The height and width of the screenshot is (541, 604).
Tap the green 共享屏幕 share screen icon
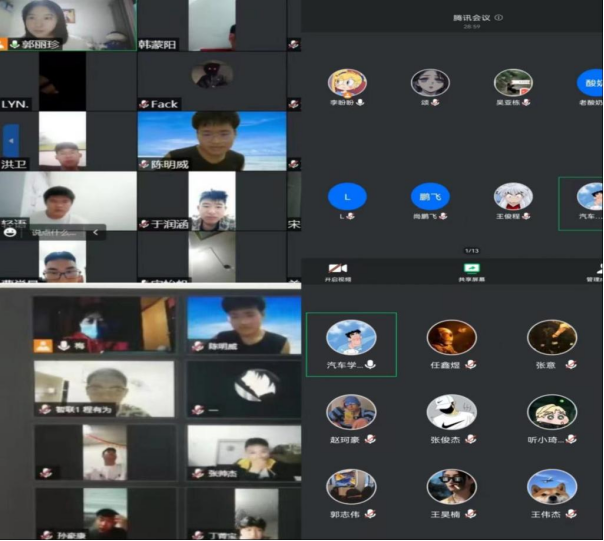tap(471, 268)
